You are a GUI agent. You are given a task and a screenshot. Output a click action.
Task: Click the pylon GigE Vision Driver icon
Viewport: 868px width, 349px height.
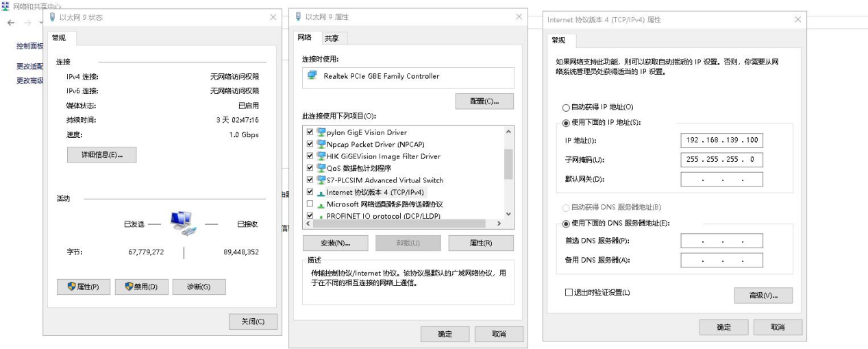321,132
